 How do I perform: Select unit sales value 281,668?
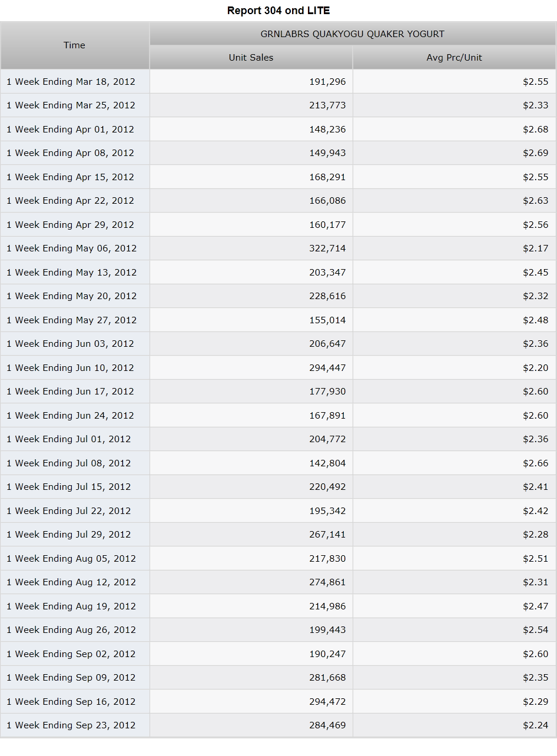(x=327, y=678)
